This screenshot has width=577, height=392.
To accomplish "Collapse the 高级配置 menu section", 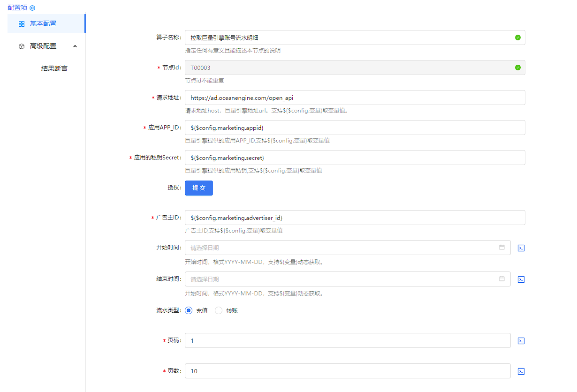I will tap(75, 46).
